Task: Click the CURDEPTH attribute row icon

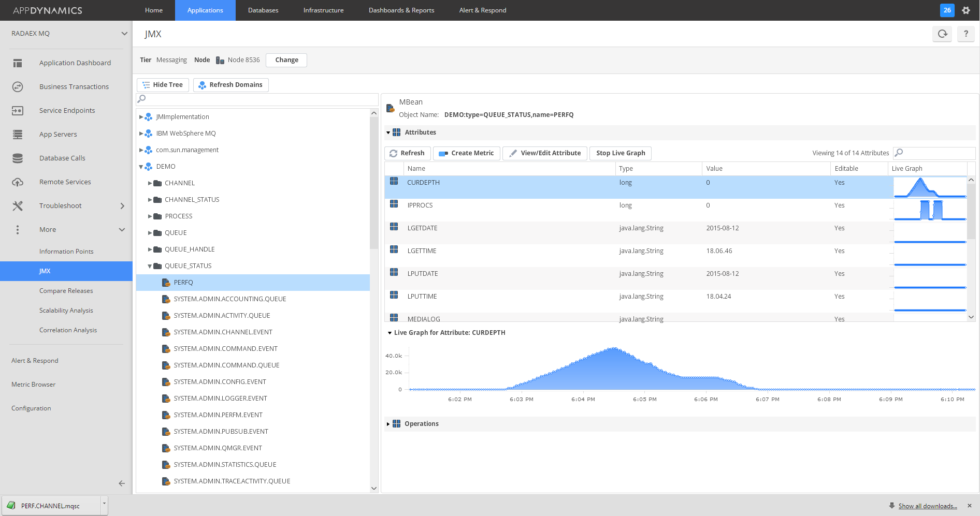Action: pos(394,181)
